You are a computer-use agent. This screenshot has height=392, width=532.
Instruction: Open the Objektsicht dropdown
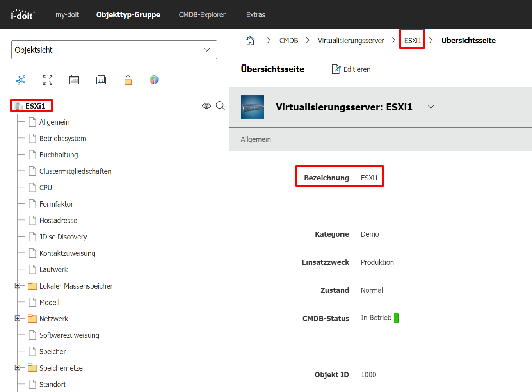(x=114, y=50)
